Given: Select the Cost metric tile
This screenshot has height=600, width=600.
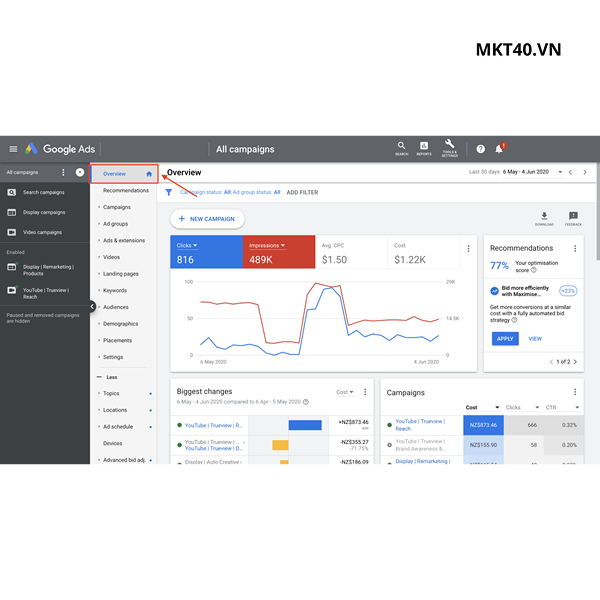Looking at the screenshot, I should (424, 252).
